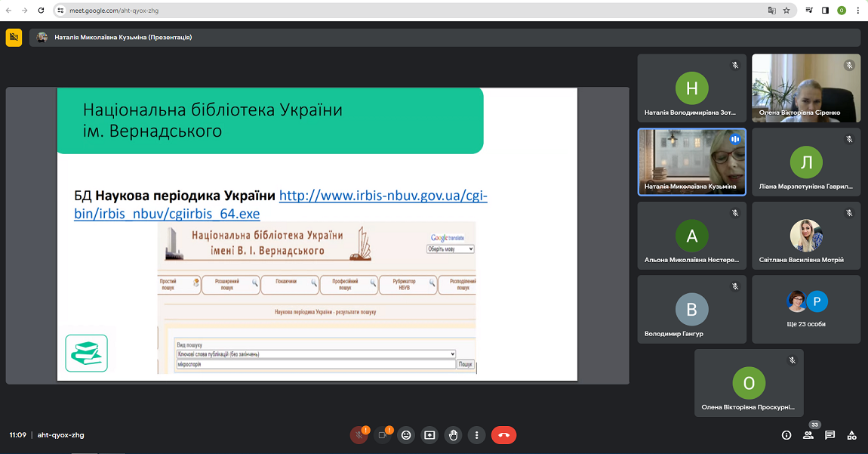This screenshot has width=868, height=454.
Task: Expand the Ключові слова публікацій dropdown on slide
Action: [315, 354]
